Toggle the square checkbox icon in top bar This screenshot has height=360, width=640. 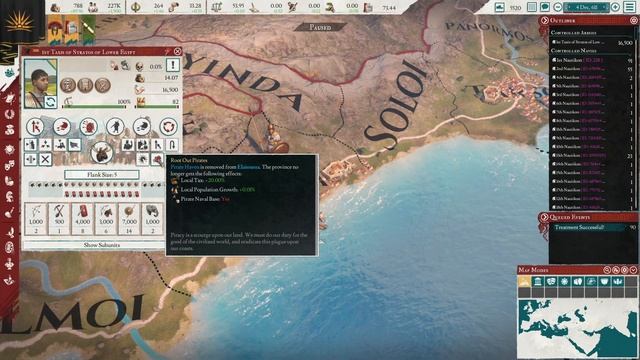coord(531,7)
